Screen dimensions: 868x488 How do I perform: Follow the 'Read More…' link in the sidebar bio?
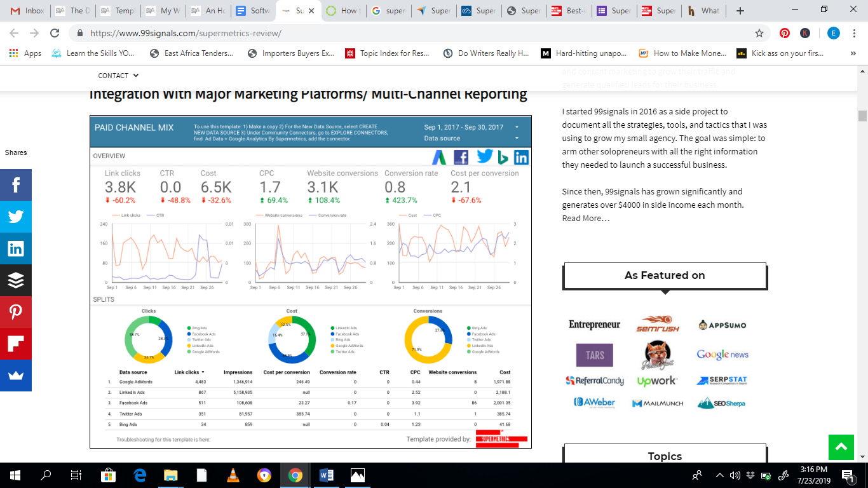click(x=586, y=218)
